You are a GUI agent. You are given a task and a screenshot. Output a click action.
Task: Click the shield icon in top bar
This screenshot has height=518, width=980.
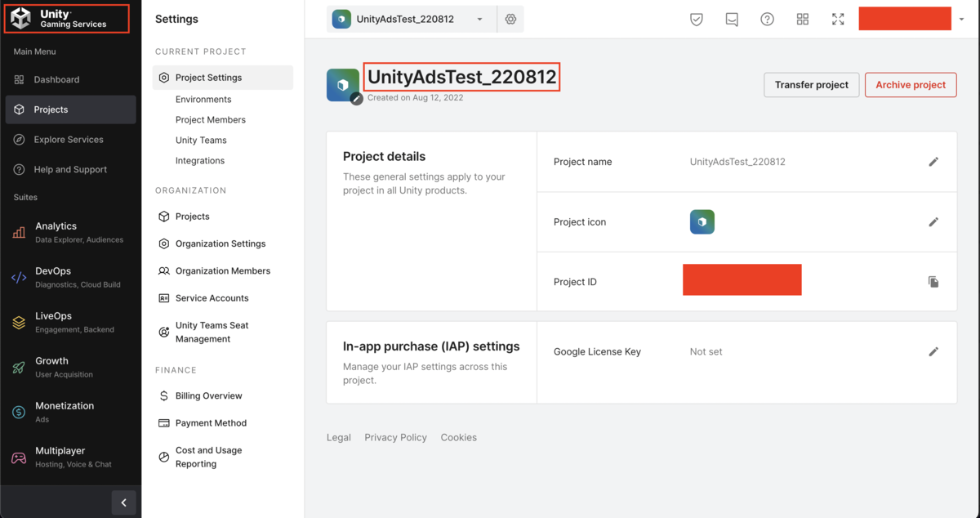click(697, 19)
